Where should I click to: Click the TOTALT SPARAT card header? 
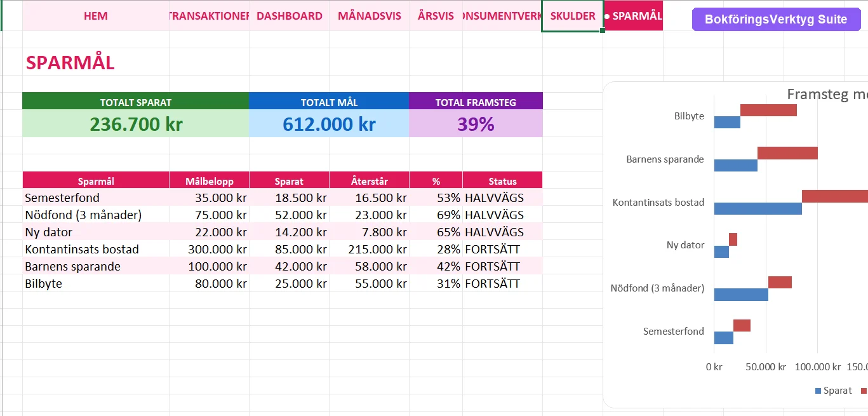(136, 102)
